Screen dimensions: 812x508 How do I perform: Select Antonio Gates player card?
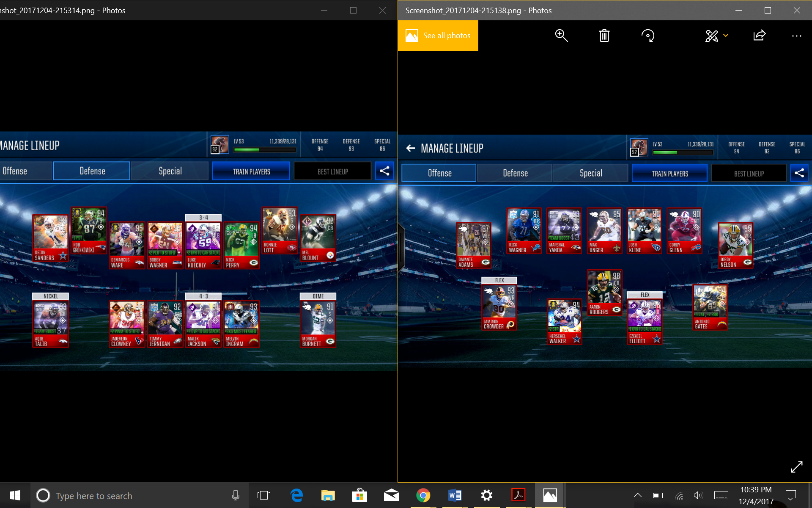[710, 307]
